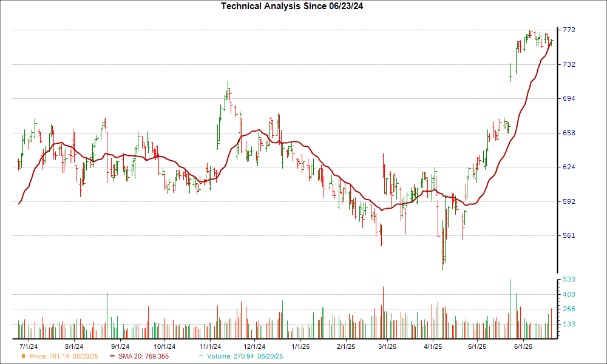Click the 4/1/25 date label

433,346
